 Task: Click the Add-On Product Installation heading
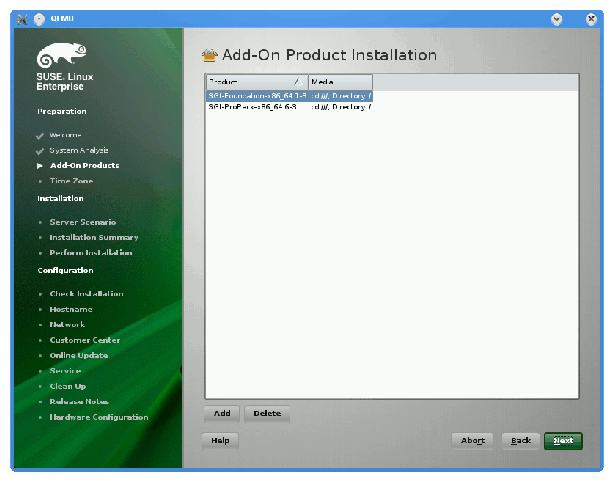(329, 55)
